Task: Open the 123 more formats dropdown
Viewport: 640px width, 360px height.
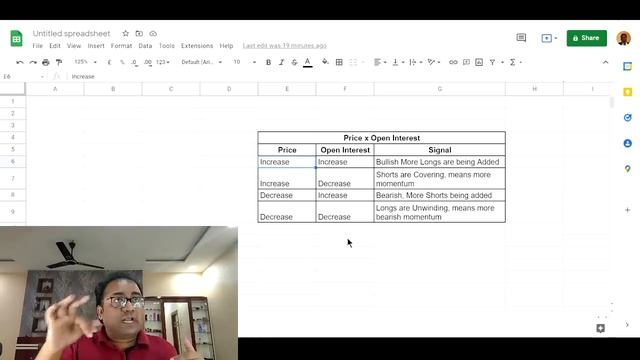Action: [x=163, y=62]
